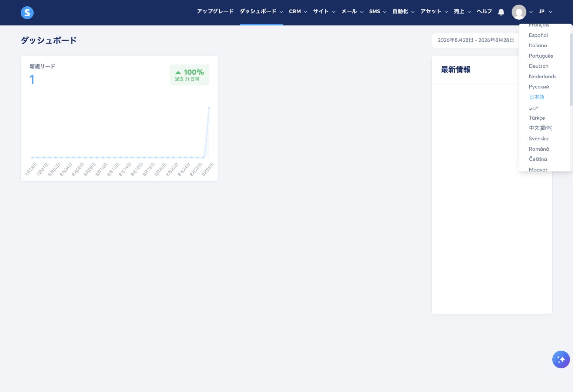Toggle the JP language selector
This screenshot has width=573, height=392.
(545, 12)
